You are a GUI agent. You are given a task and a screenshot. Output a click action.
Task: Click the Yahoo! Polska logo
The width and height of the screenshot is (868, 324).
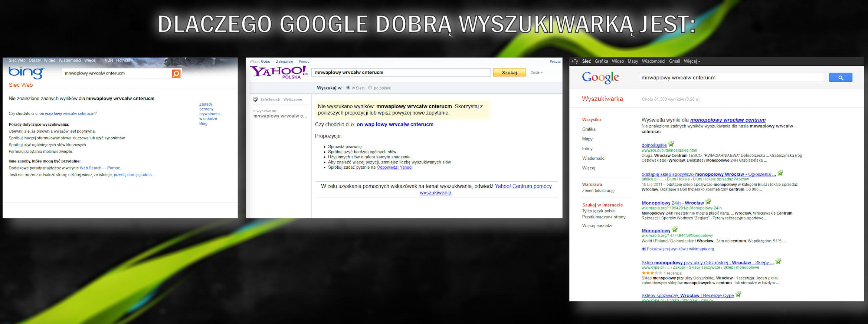pyautogui.click(x=279, y=72)
